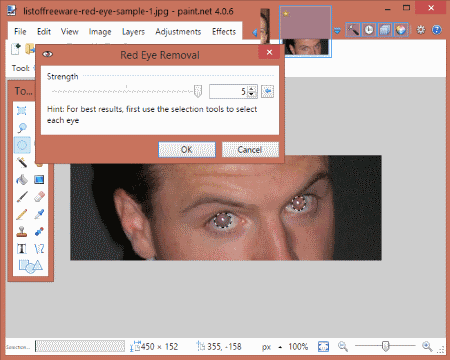The image size is (450, 360).
Task: Open the Effects menu
Action: point(224,32)
